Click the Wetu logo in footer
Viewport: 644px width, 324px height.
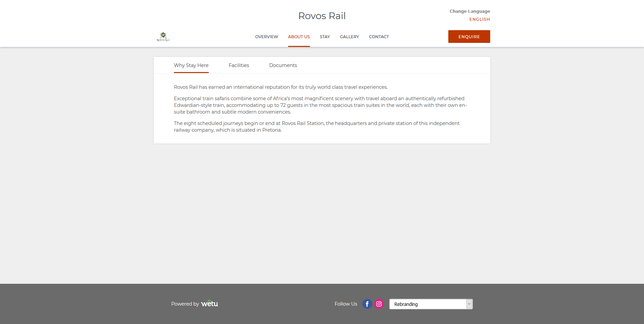click(209, 304)
